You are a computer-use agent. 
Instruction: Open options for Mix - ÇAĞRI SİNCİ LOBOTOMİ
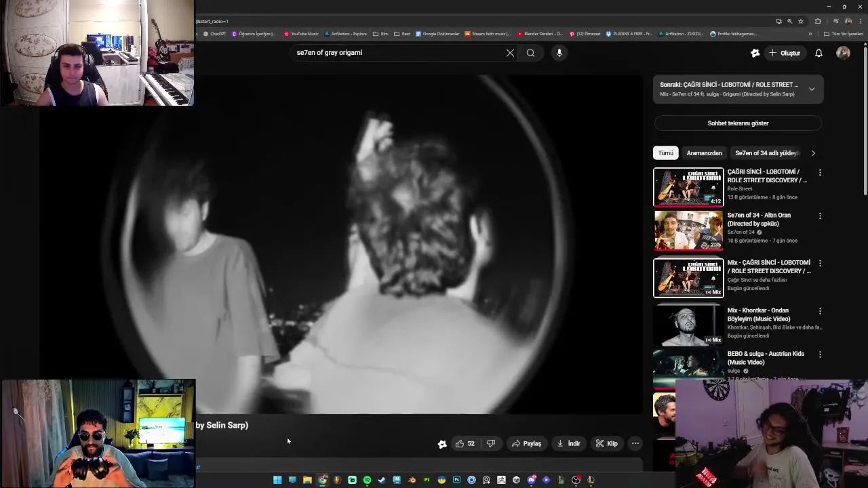coord(820,264)
